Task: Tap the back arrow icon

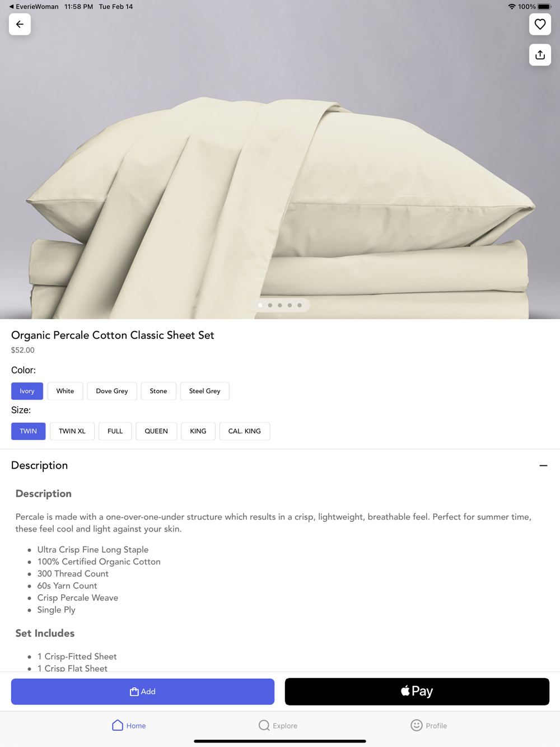Action: (20, 24)
